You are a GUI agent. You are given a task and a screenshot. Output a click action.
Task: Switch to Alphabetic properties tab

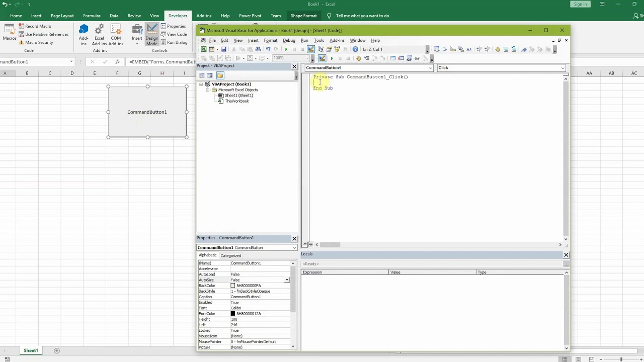pyautogui.click(x=207, y=255)
